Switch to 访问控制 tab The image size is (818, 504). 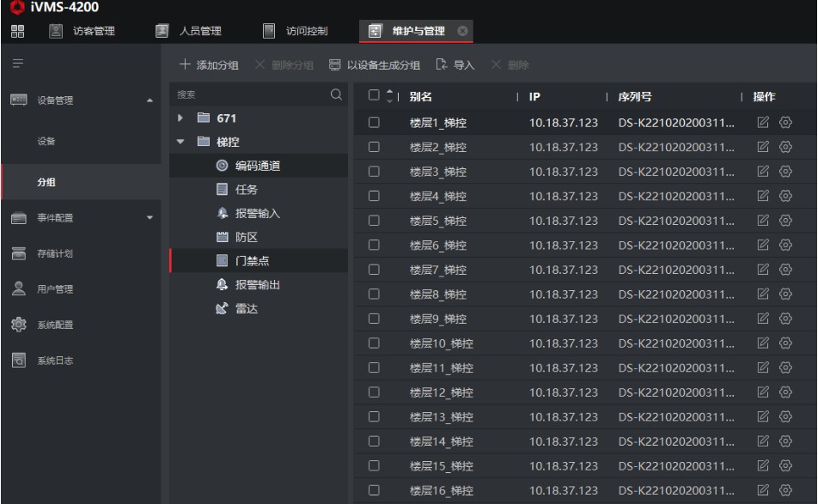(296, 31)
